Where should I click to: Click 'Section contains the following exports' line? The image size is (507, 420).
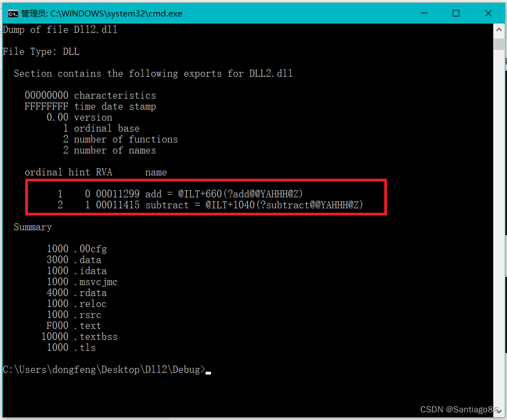click(x=153, y=74)
